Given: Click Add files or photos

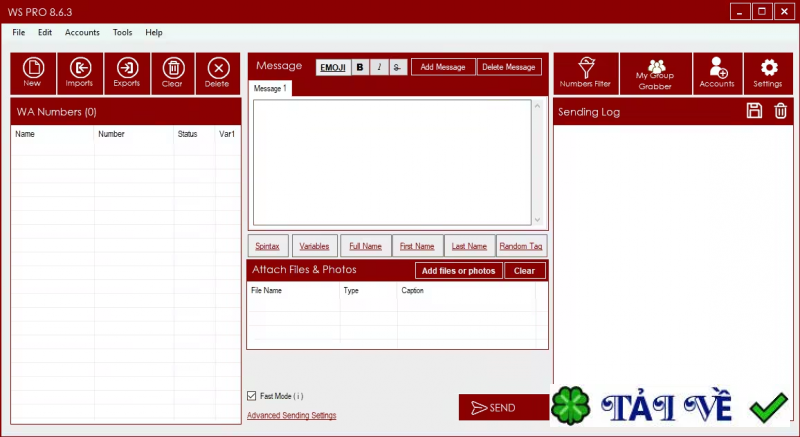Looking at the screenshot, I should point(459,271).
